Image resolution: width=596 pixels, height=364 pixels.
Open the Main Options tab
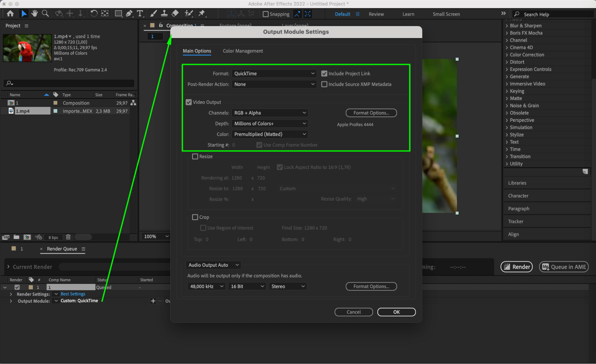197,51
